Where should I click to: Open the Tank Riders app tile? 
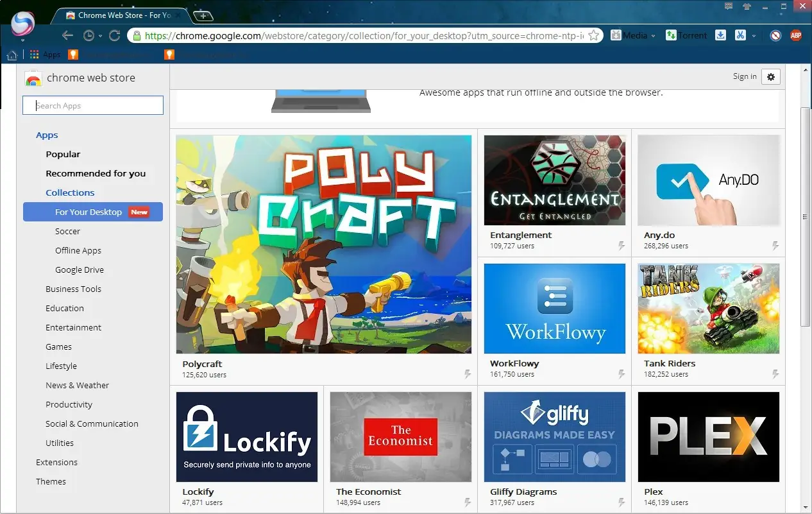pyautogui.click(x=709, y=321)
